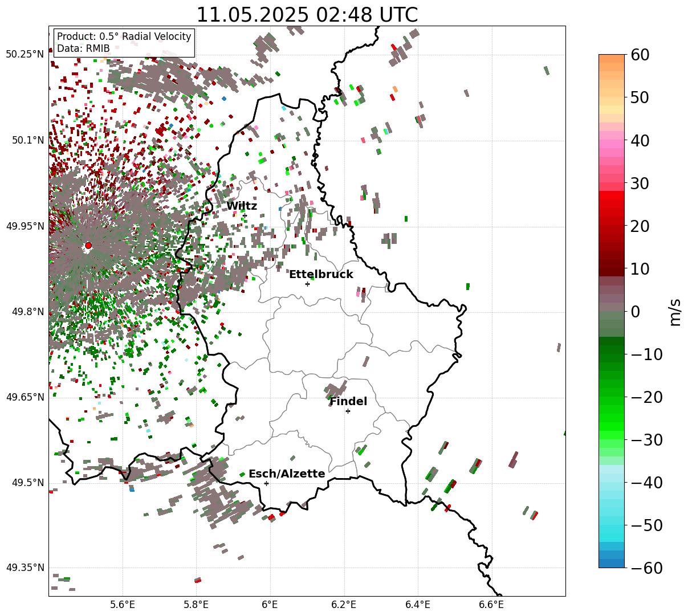Click the −50 colorbar tick label
688x616 pixels.
pyautogui.click(x=646, y=525)
